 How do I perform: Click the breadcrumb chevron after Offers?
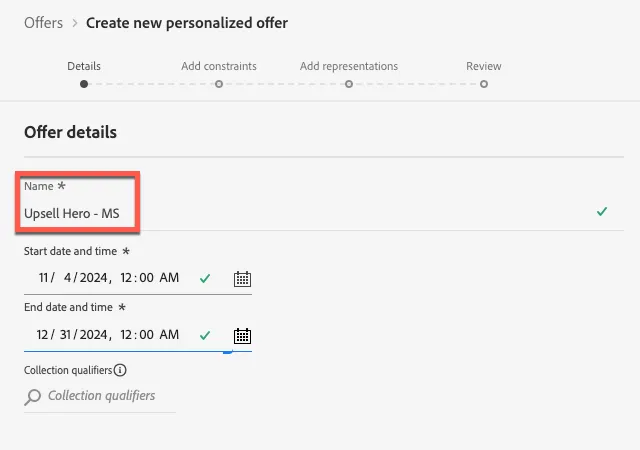(75, 23)
